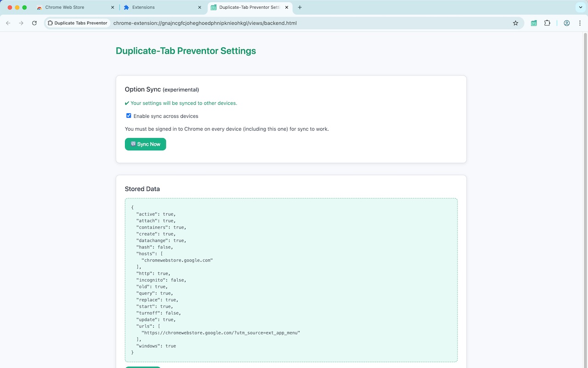Click the "turnoff": false line

point(158,313)
